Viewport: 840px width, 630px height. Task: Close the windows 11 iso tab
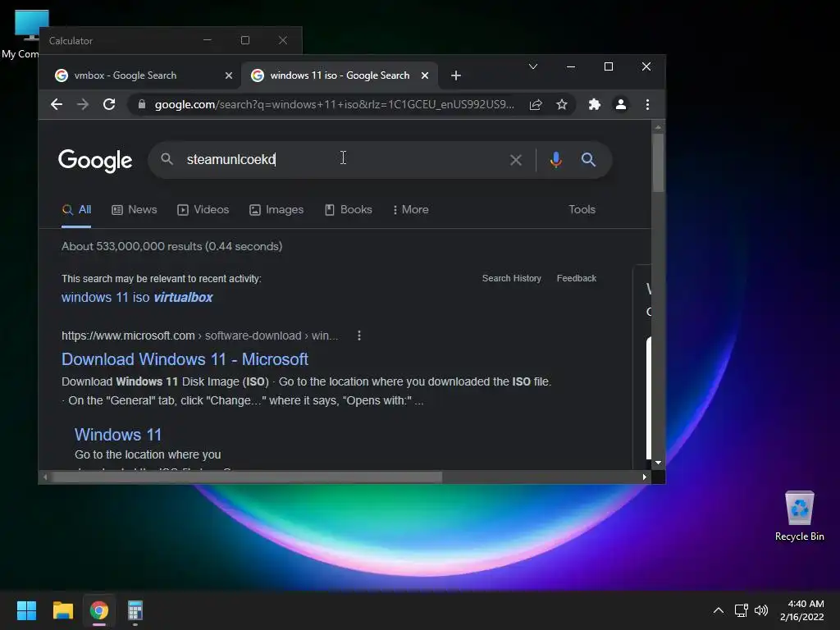click(425, 75)
